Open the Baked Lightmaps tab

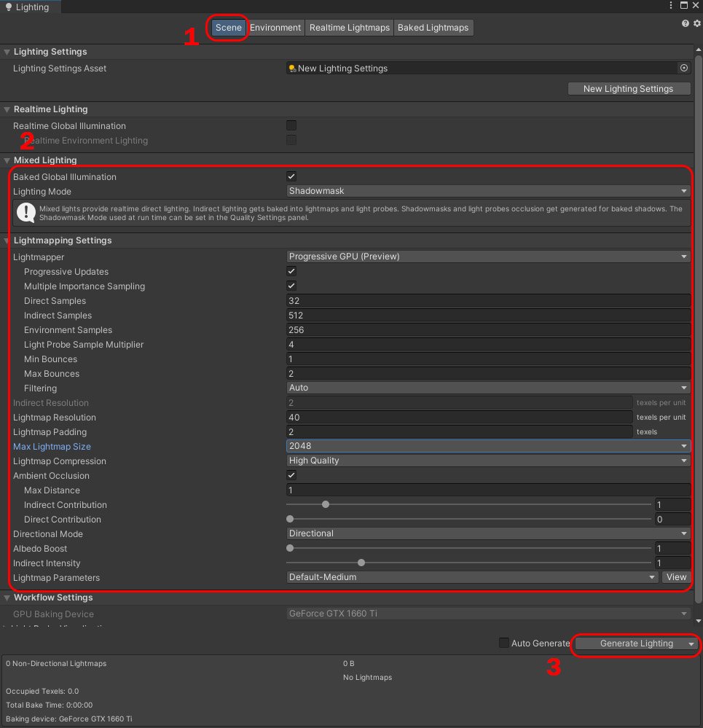point(433,27)
